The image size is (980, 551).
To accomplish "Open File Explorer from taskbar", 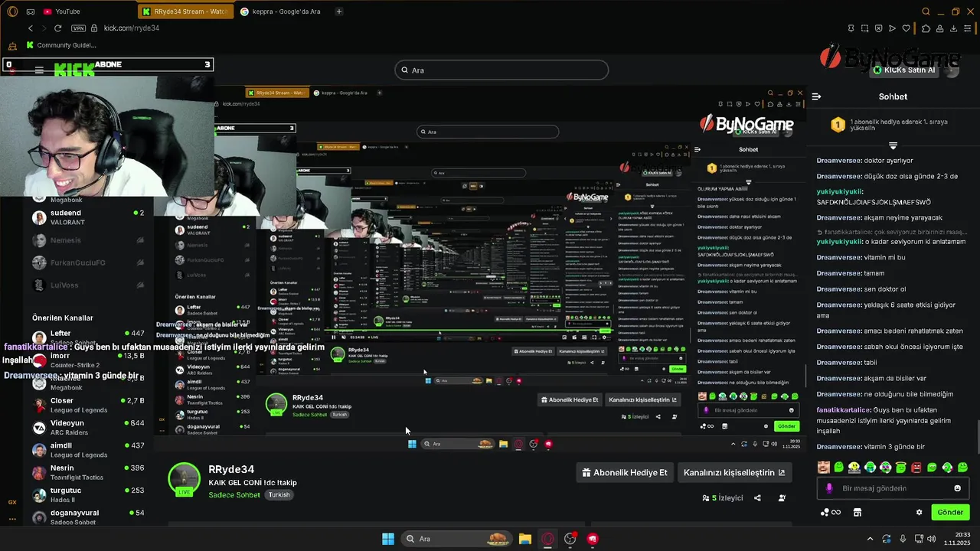I will [524, 539].
